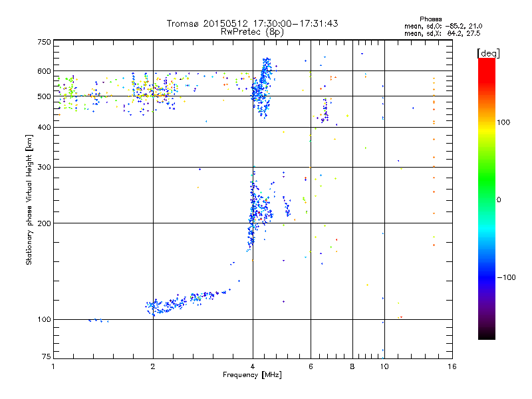Click the 'mean, sd,X: 84.2, 27.5' line
Image resolution: width=532 pixels, height=399 pixels.
(442, 33)
